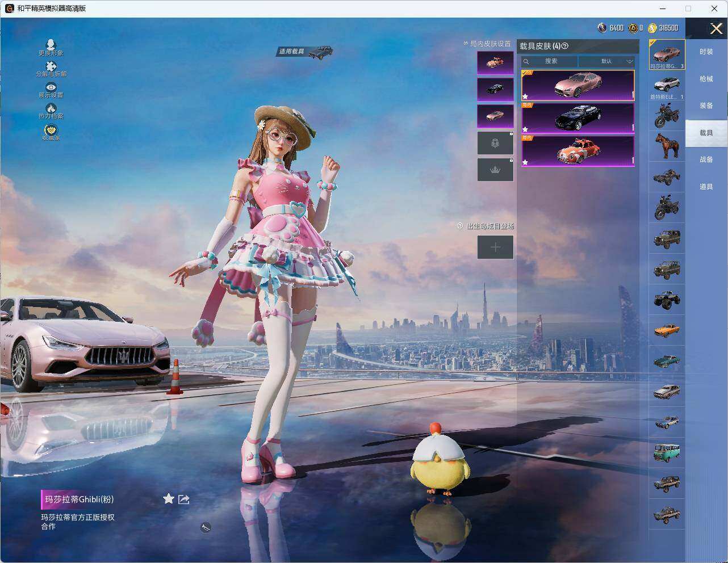Select the buggy in the vehicle sidebar

(x=667, y=178)
